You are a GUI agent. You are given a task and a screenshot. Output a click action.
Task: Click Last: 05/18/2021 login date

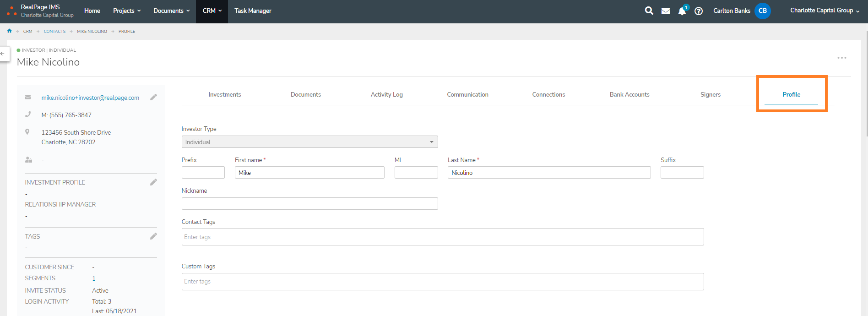[114, 311]
